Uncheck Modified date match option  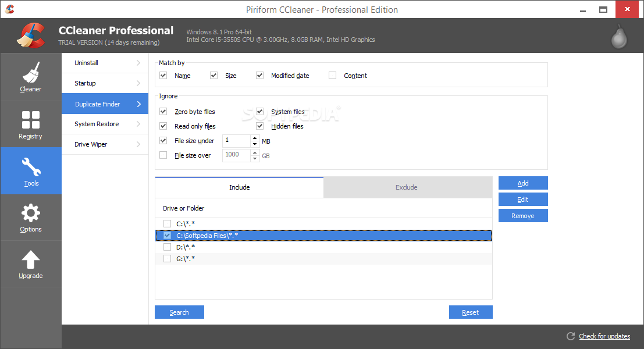pyautogui.click(x=259, y=76)
